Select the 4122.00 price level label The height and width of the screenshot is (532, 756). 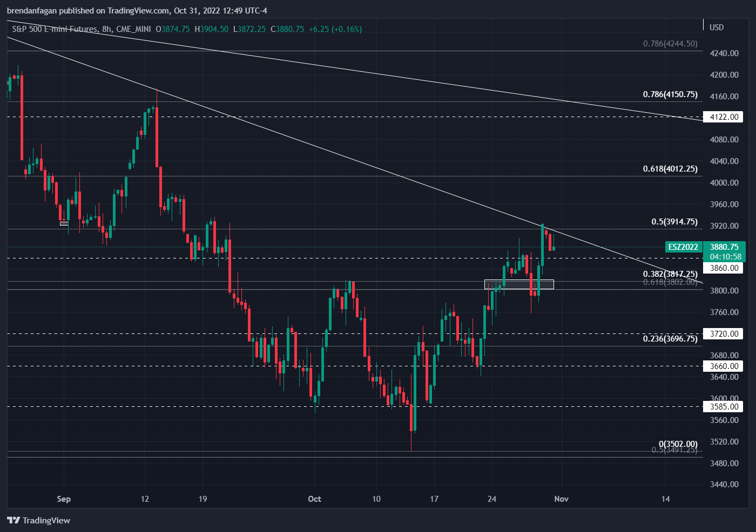click(x=724, y=117)
